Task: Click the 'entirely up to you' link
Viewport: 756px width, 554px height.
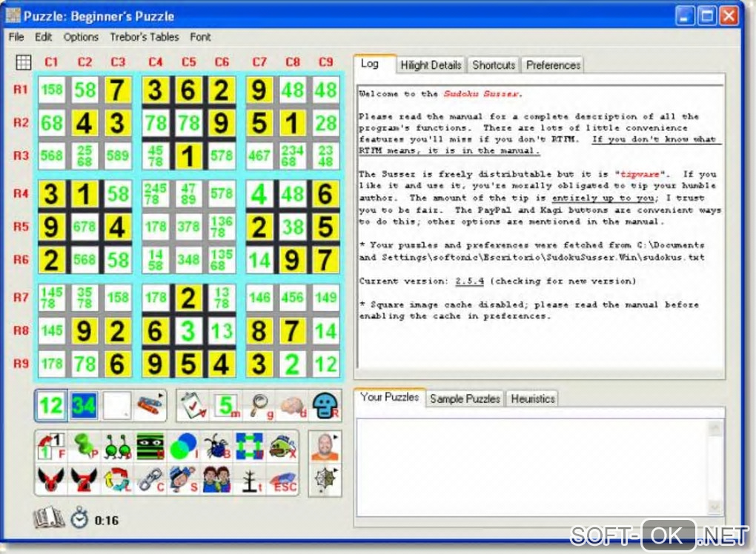Action: 602,198
